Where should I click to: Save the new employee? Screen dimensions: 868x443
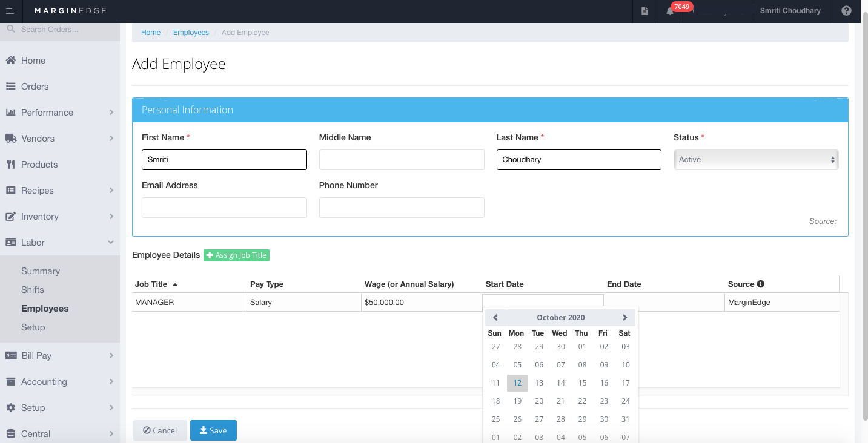[x=213, y=430]
